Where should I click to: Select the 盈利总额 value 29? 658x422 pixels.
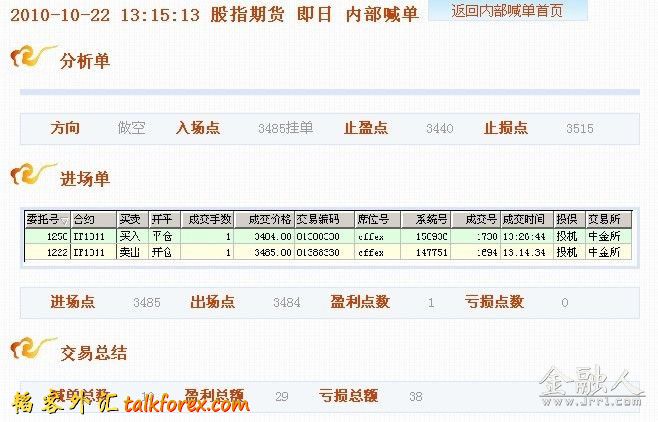(282, 396)
